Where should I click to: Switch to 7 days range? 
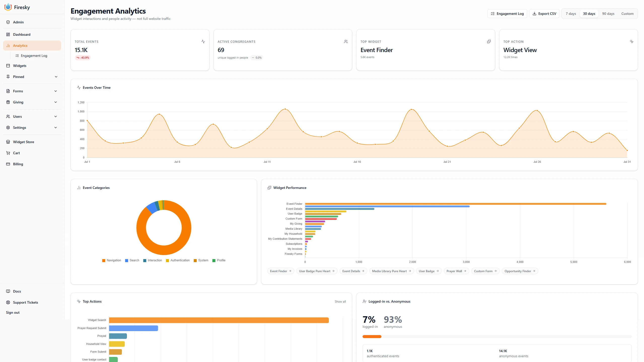[x=571, y=14]
